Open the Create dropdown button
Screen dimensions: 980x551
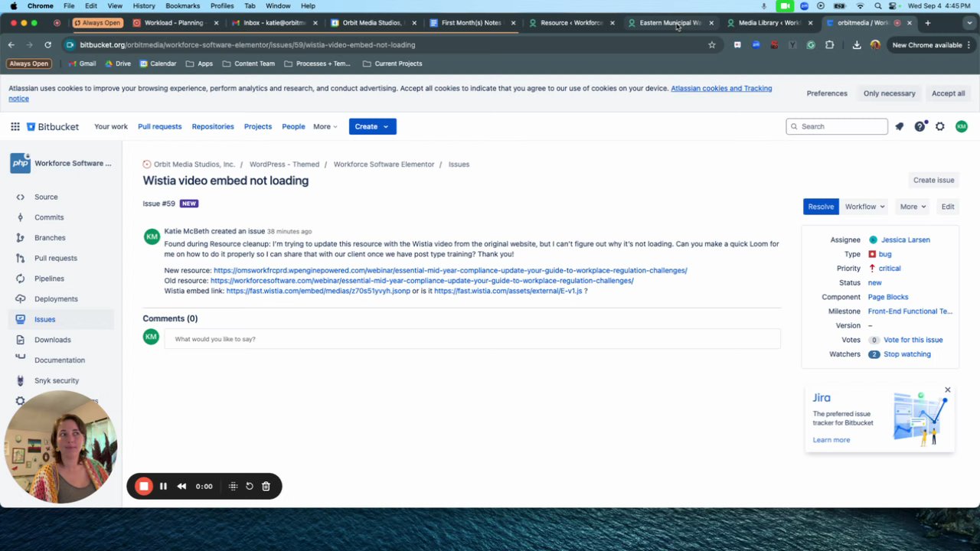click(373, 126)
